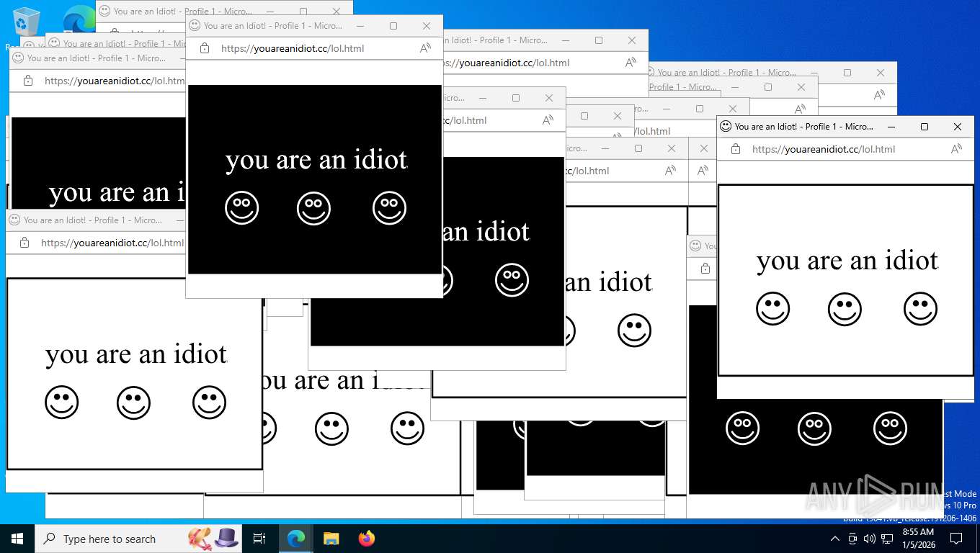980x553 pixels.
Task: Click the right smiley in lower-left white-page window
Action: pos(210,402)
